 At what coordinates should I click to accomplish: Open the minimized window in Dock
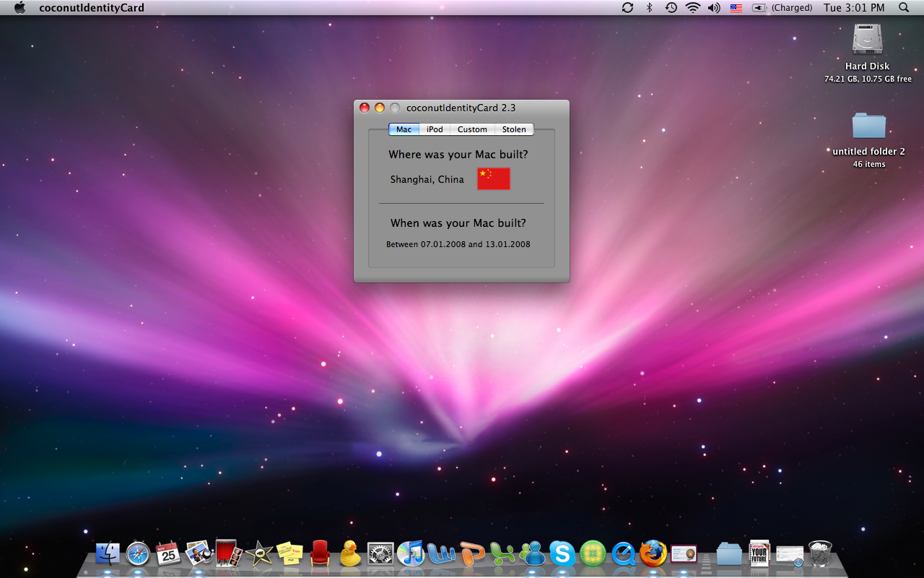pyautogui.click(x=790, y=555)
